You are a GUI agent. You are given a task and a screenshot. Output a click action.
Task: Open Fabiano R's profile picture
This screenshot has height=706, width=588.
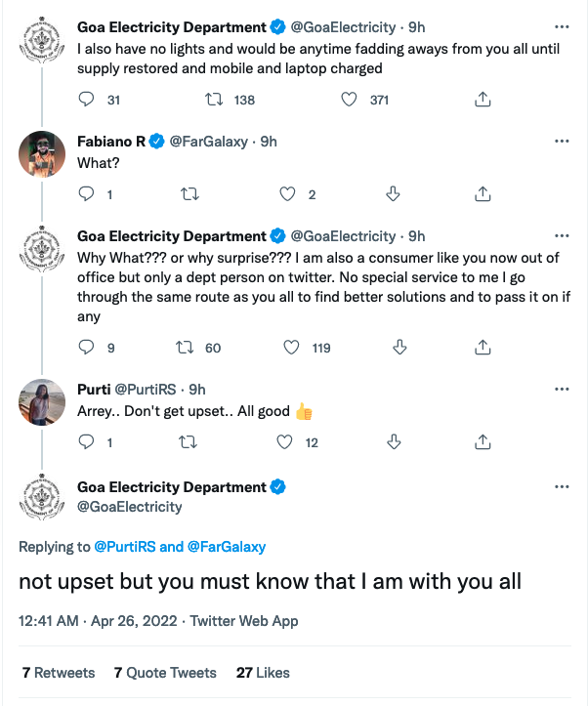[x=43, y=153]
